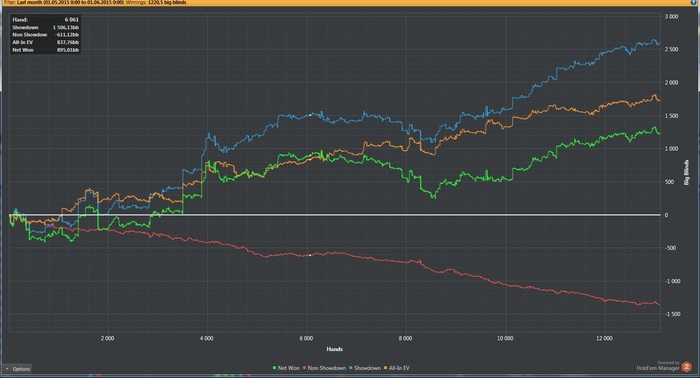Toggle the All-In EV legend series

pyautogui.click(x=397, y=368)
